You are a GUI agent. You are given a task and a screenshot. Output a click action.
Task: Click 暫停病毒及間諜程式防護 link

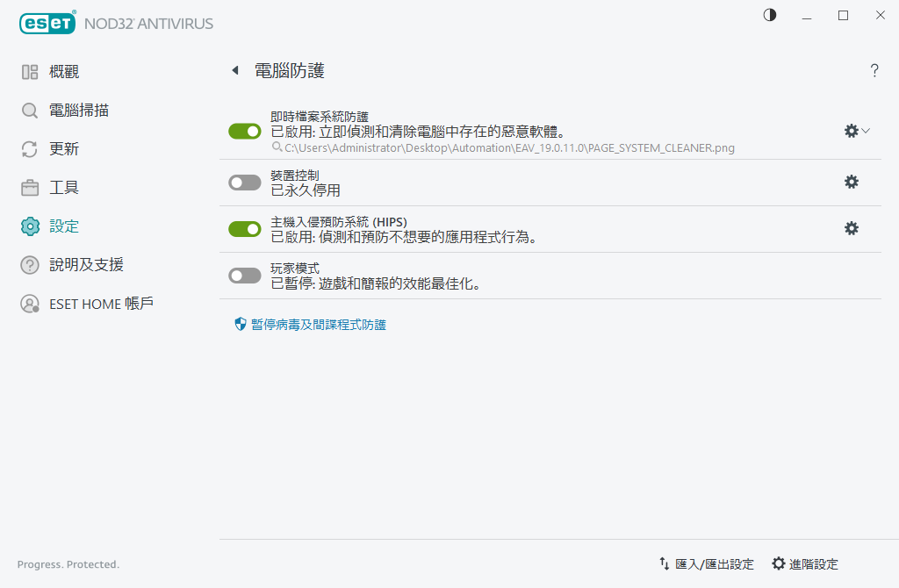[x=318, y=325]
